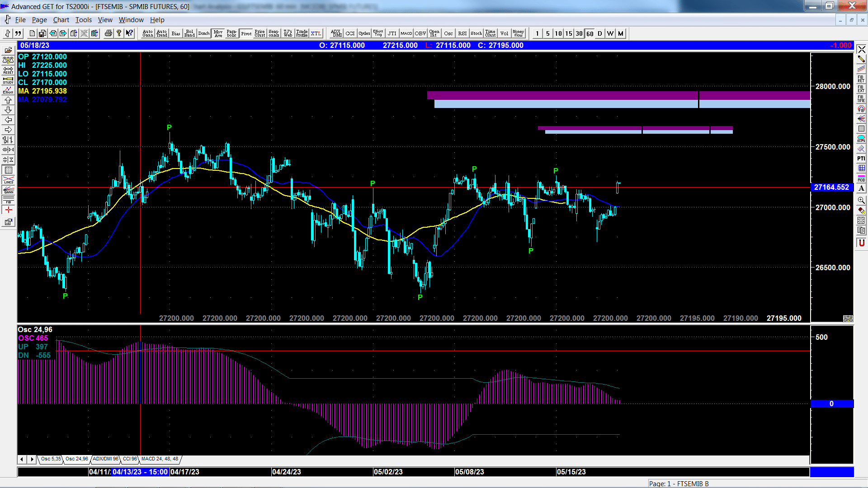Viewport: 868px width, 488px height.
Task: Toggle the Auto Gann study
Action: 148,33
